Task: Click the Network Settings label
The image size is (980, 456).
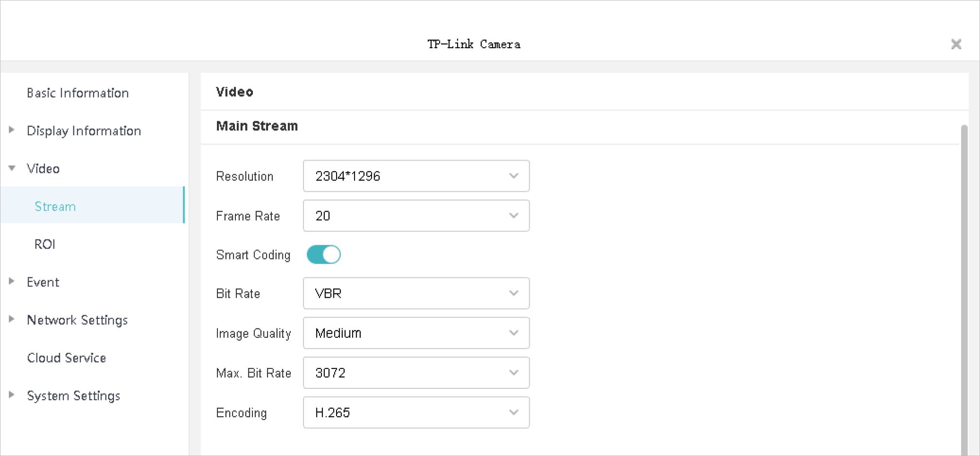Action: (x=77, y=320)
